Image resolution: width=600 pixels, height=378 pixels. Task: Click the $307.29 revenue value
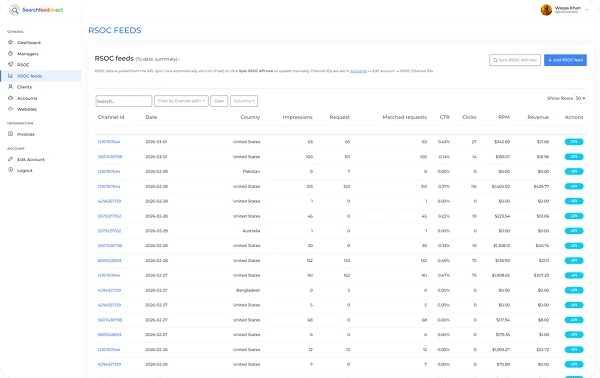(541, 275)
